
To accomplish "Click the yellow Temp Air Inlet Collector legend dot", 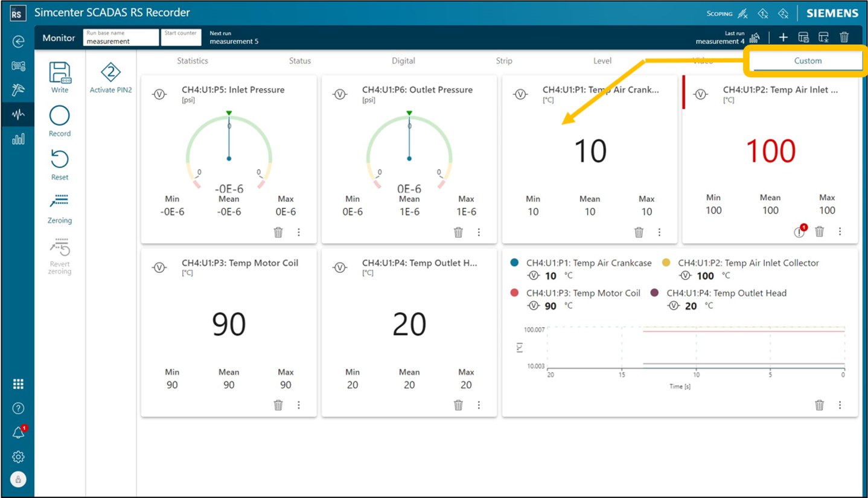I will coord(666,263).
